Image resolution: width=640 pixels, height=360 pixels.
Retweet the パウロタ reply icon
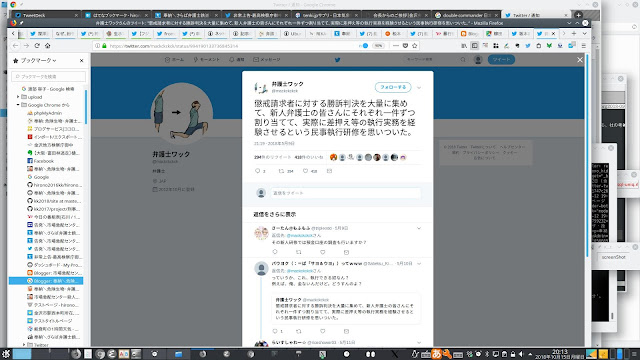coord(299,331)
